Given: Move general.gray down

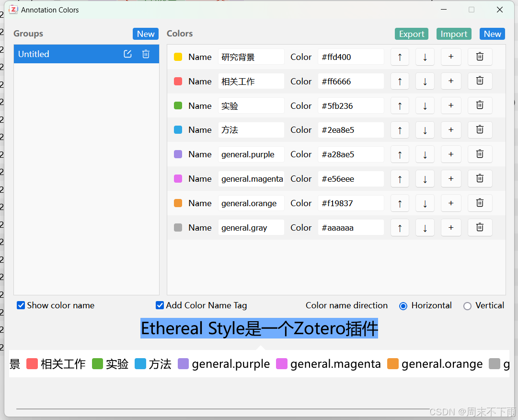Looking at the screenshot, I should (425, 228).
